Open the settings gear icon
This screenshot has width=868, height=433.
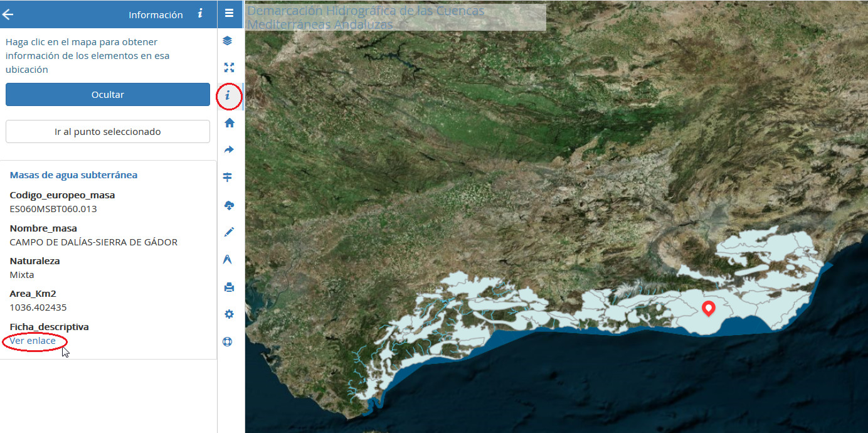coord(229,314)
